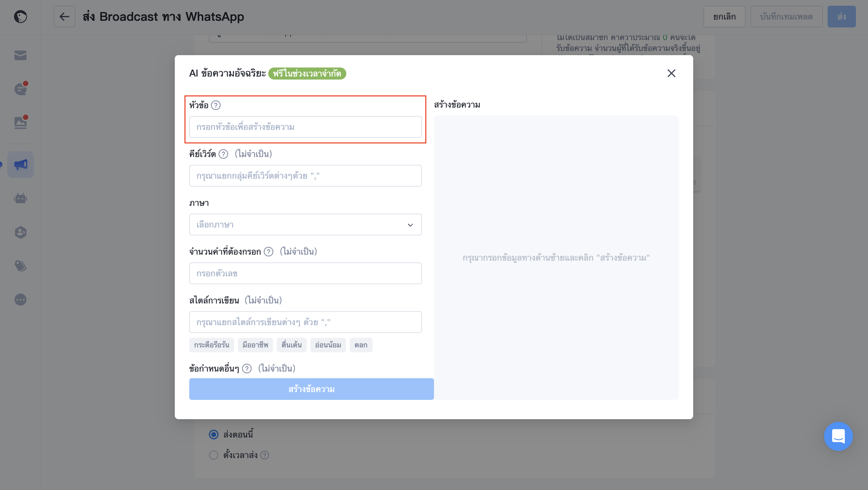Open the chatbot robot sidebar icon

[x=20, y=198]
